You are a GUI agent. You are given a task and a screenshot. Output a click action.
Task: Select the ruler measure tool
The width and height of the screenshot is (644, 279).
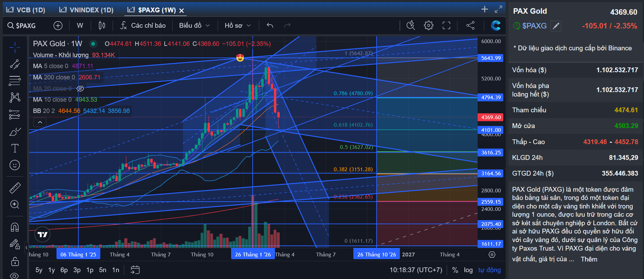[15, 188]
